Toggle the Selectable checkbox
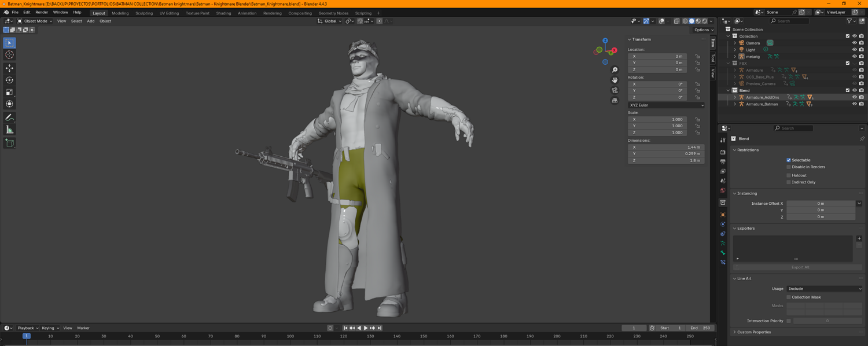Image resolution: width=868 pixels, height=346 pixels. coord(789,160)
